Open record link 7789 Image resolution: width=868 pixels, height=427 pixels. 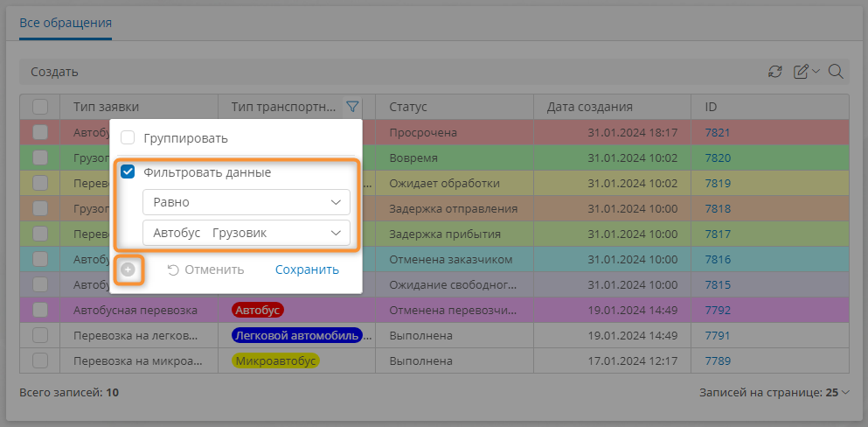[718, 361]
